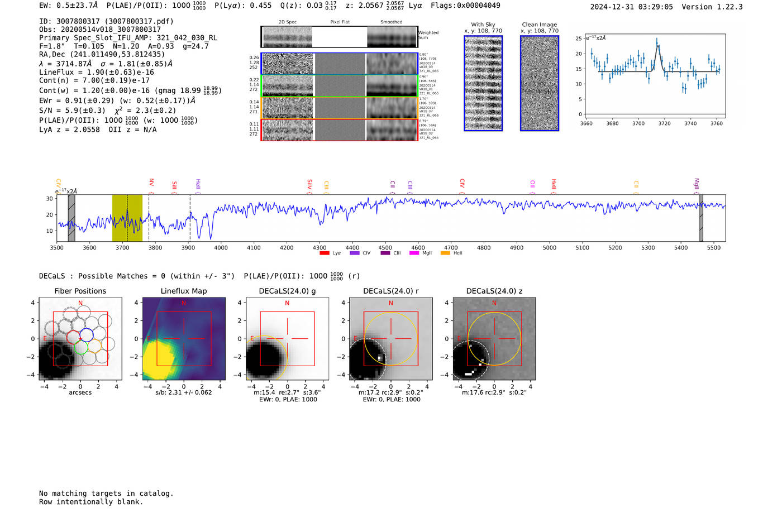Screen dimensions: 782x532
Task: Click 's/b: 2.31 +/- 0.062' under Lineflux Map
Action: click(x=184, y=392)
